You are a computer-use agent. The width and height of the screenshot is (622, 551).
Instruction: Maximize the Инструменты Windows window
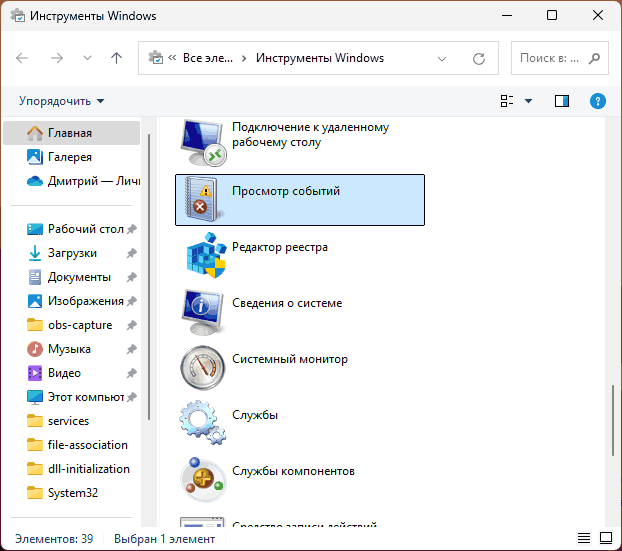click(552, 15)
